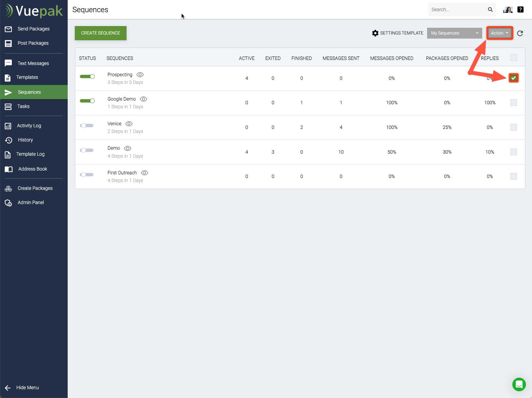Click the refresh icon beside Action

pyautogui.click(x=520, y=33)
